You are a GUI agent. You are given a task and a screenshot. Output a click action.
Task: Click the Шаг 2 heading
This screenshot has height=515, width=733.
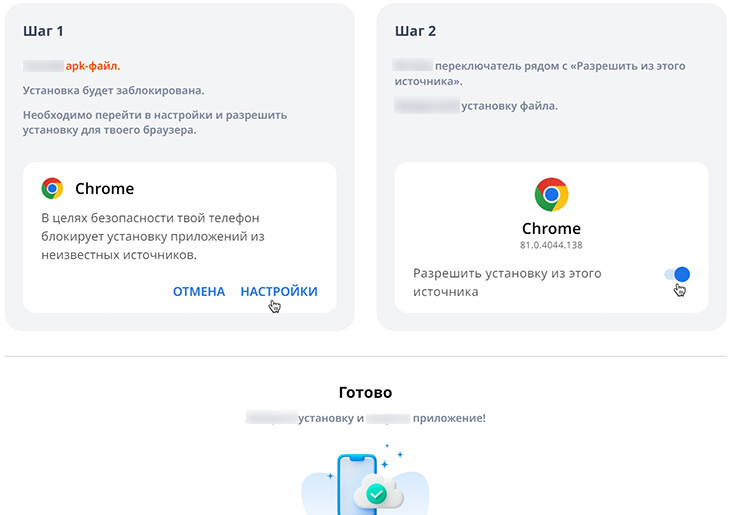click(x=416, y=31)
